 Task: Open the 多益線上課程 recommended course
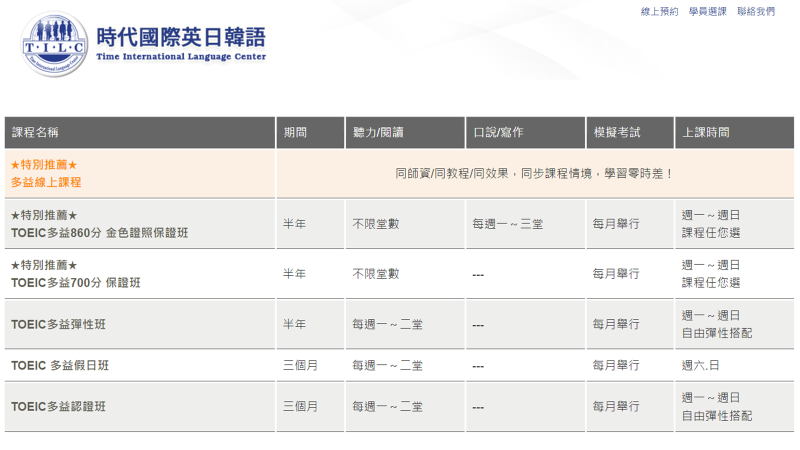click(46, 182)
